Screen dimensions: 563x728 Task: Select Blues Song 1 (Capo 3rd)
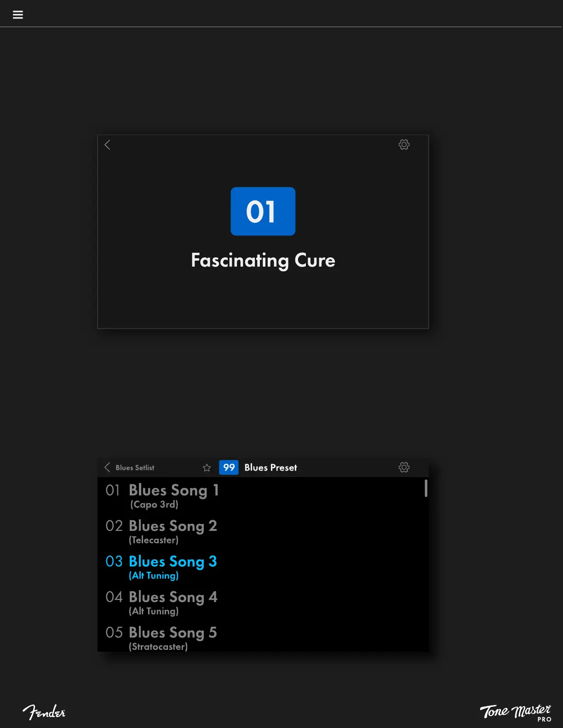(173, 495)
